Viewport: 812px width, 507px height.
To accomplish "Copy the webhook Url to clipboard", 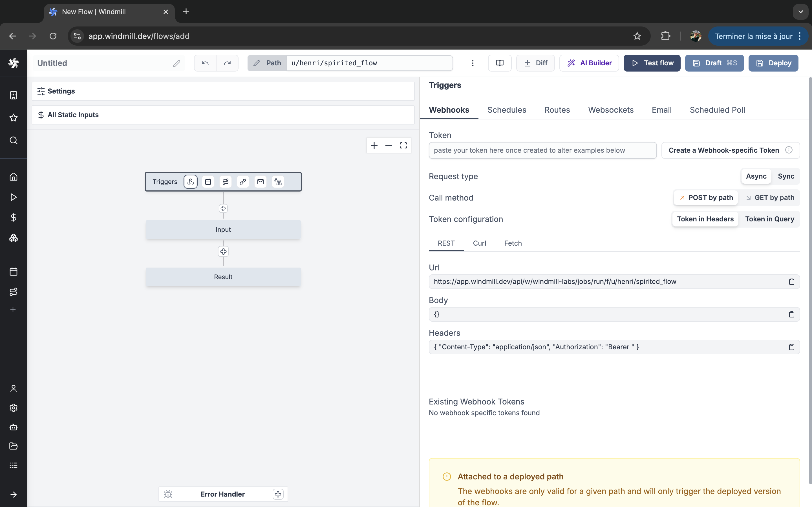I will coord(791,282).
